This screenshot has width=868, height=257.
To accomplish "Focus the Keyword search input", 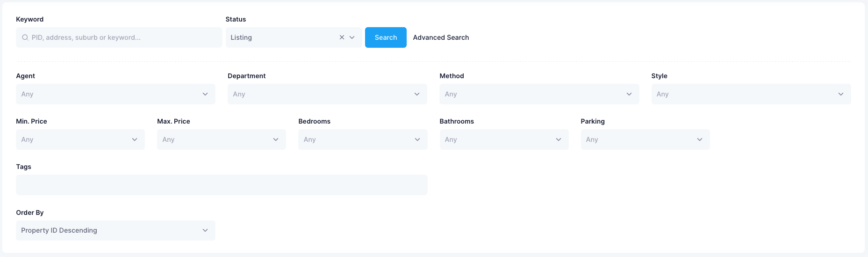I will tap(119, 37).
